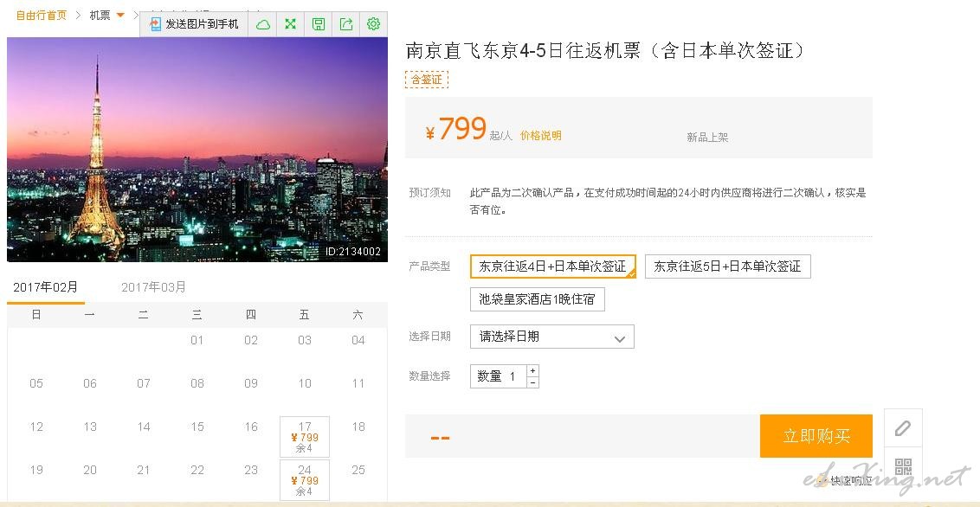Click the 立即购买 buy button
980x507 pixels.
pos(816,436)
